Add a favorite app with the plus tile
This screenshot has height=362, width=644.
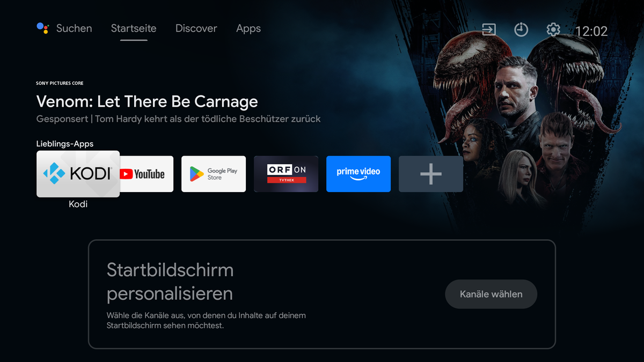point(430,174)
